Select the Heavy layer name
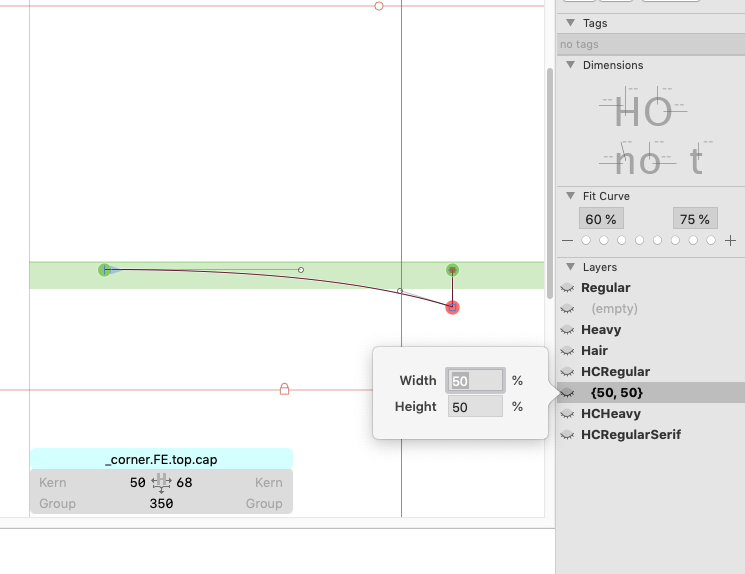The image size is (745, 574). coord(601,330)
